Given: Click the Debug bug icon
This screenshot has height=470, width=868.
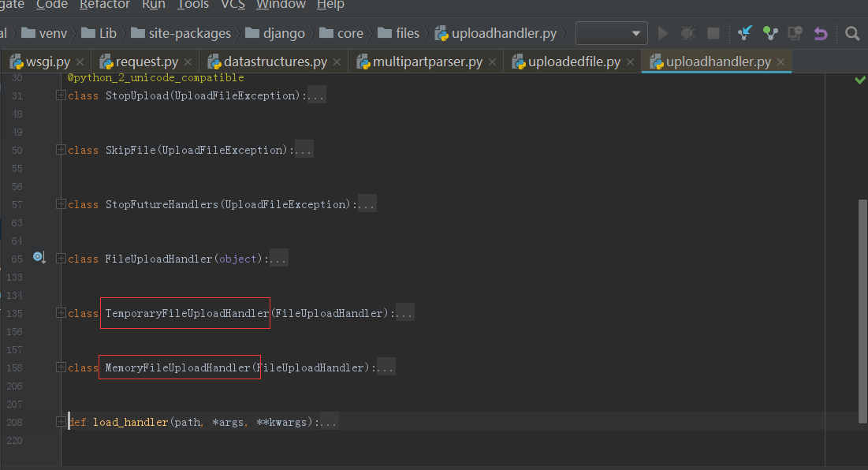Looking at the screenshot, I should tap(688, 33).
